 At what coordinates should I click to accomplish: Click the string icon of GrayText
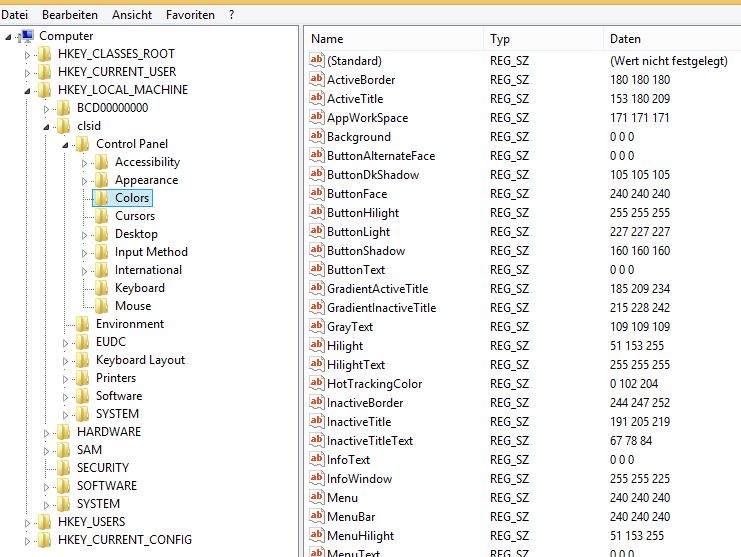pyautogui.click(x=316, y=326)
